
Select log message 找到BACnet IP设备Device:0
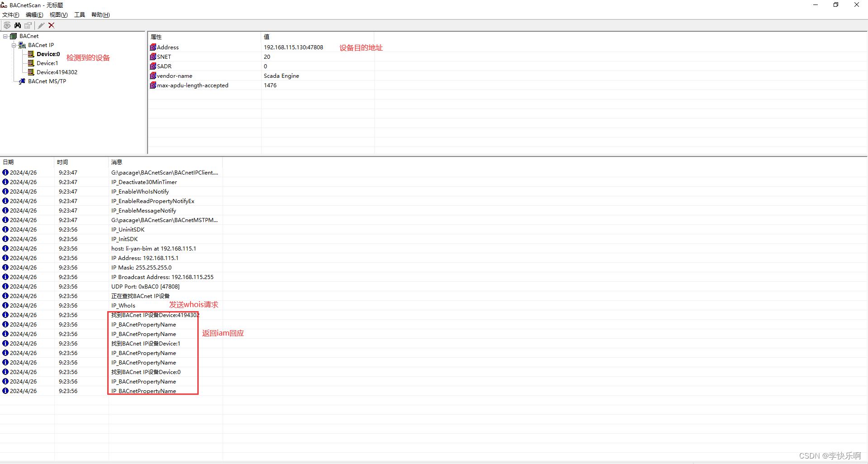146,372
